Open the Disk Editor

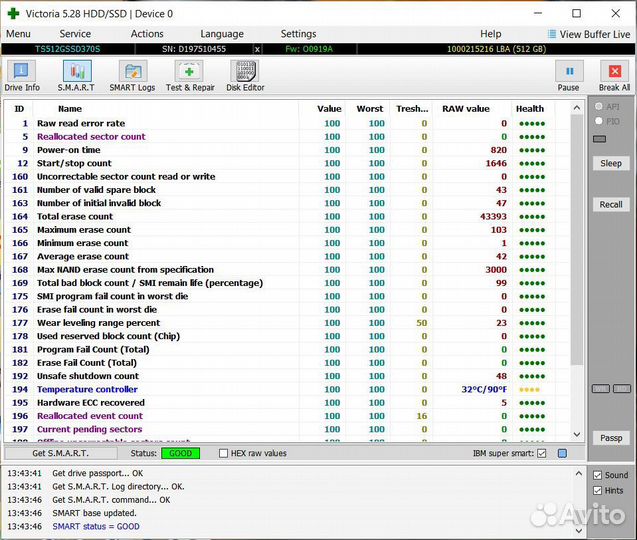point(245,75)
